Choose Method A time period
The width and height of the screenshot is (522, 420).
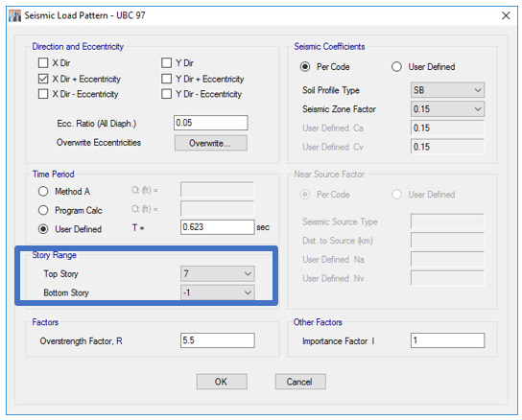click(x=43, y=192)
